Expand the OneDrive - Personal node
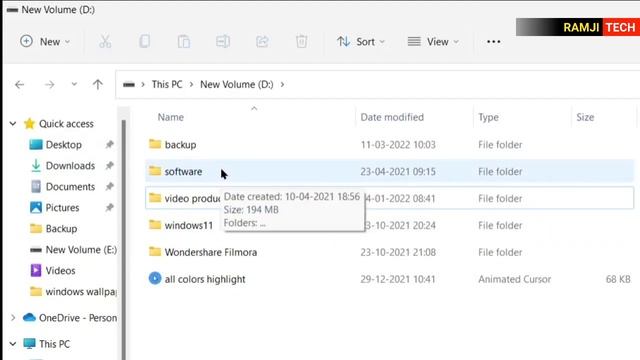This screenshot has width=640, height=360. coord(13,318)
